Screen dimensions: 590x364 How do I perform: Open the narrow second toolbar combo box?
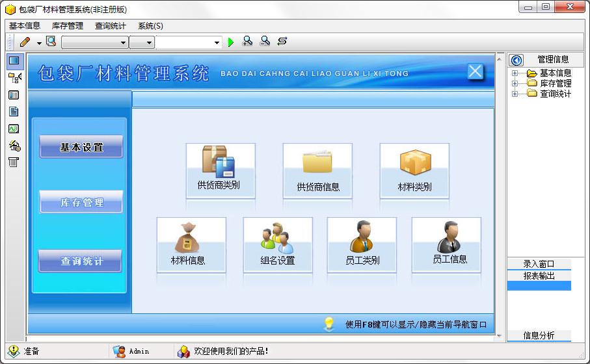click(x=142, y=42)
